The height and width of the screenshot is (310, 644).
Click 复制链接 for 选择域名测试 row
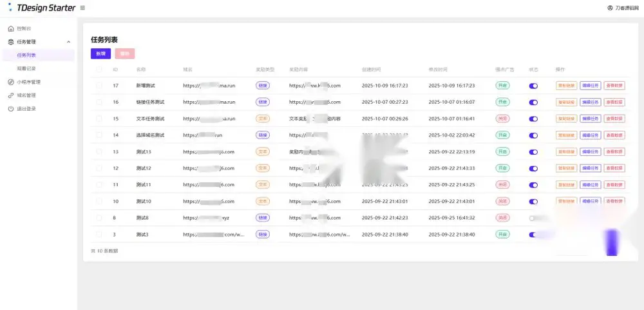click(566, 135)
